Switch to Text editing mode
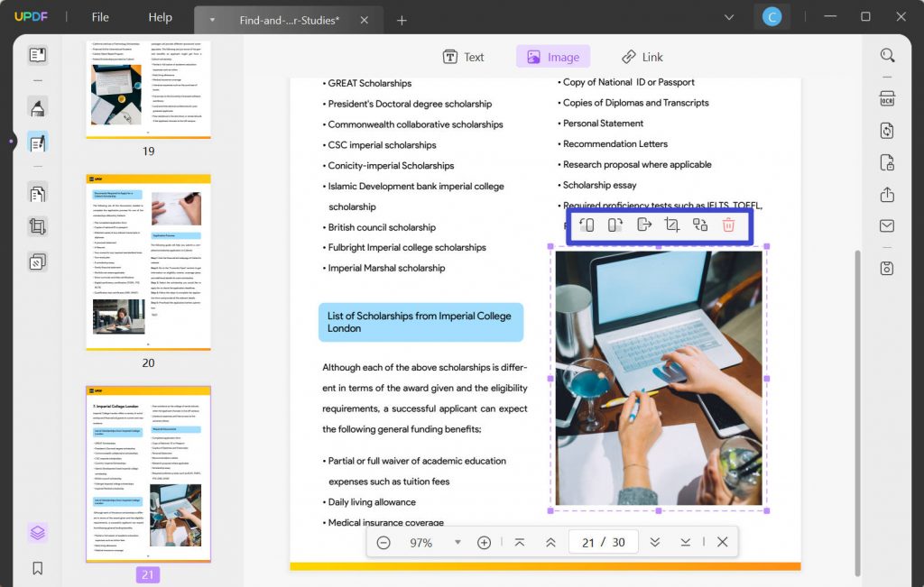 click(463, 56)
